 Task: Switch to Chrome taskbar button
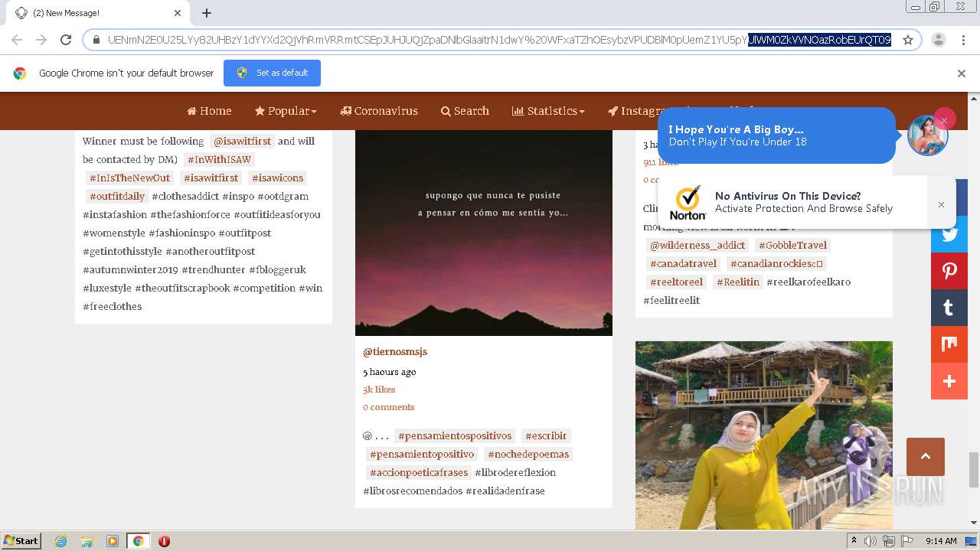pyautogui.click(x=138, y=541)
